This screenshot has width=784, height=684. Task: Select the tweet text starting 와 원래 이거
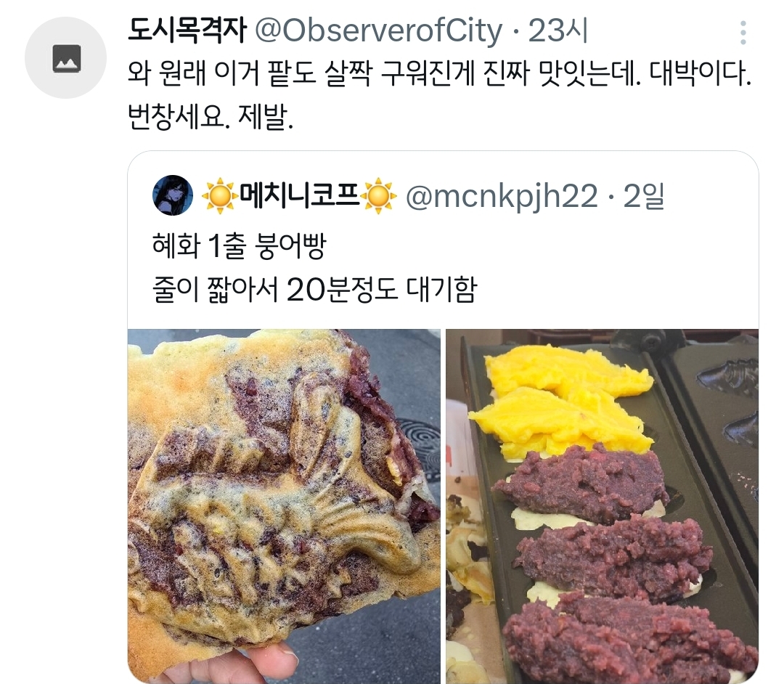[439, 74]
